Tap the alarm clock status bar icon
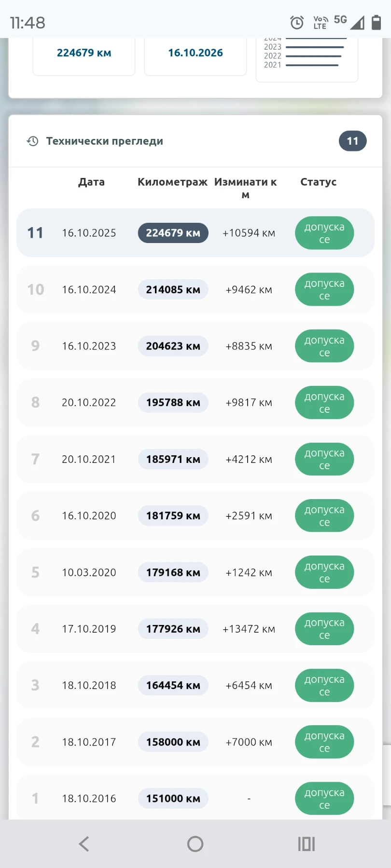 (297, 23)
